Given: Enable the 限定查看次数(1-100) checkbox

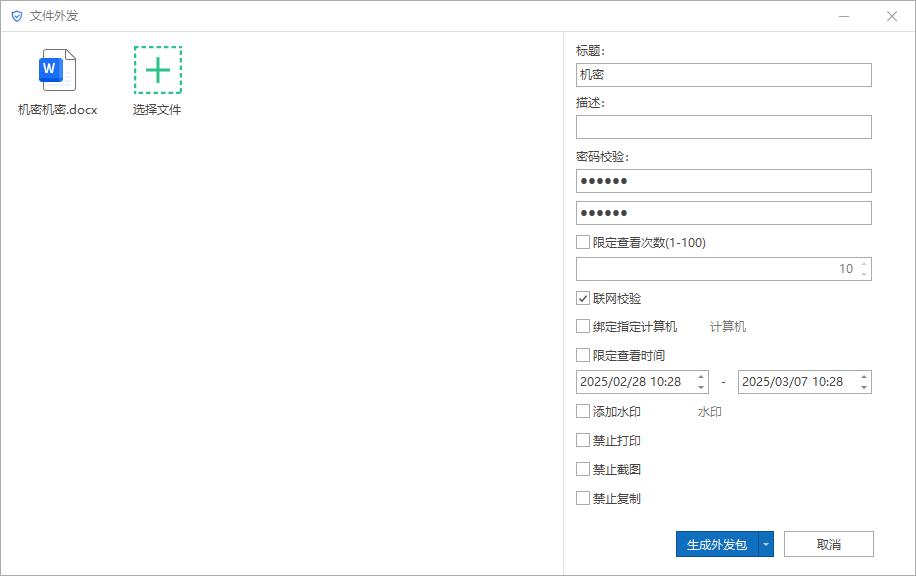Looking at the screenshot, I should (x=583, y=240).
